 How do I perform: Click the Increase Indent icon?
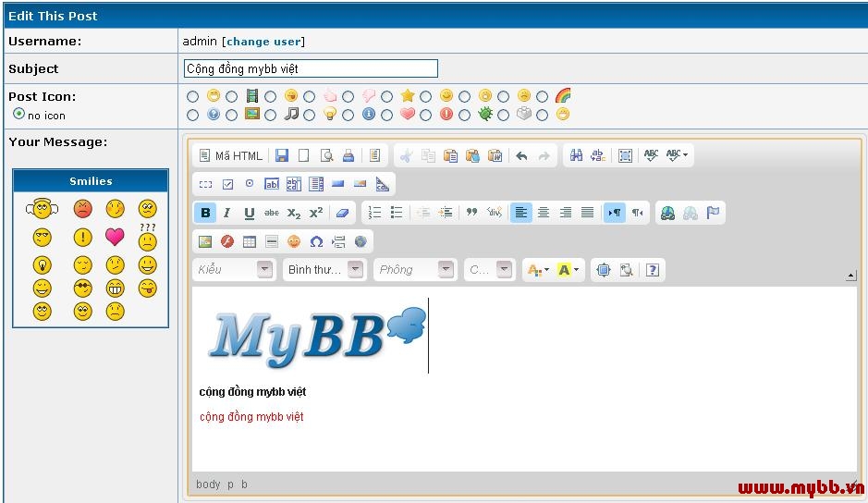click(446, 213)
